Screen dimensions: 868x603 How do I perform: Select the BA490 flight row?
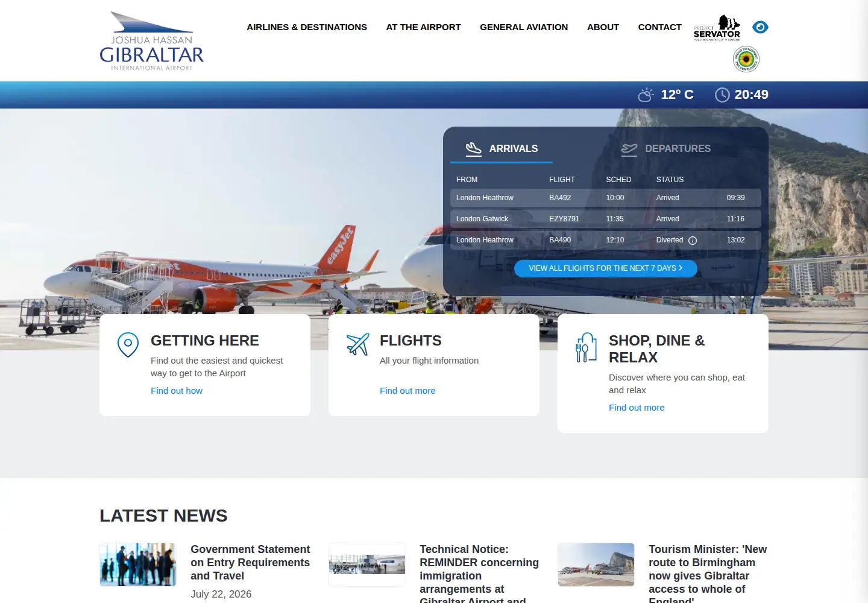click(605, 240)
